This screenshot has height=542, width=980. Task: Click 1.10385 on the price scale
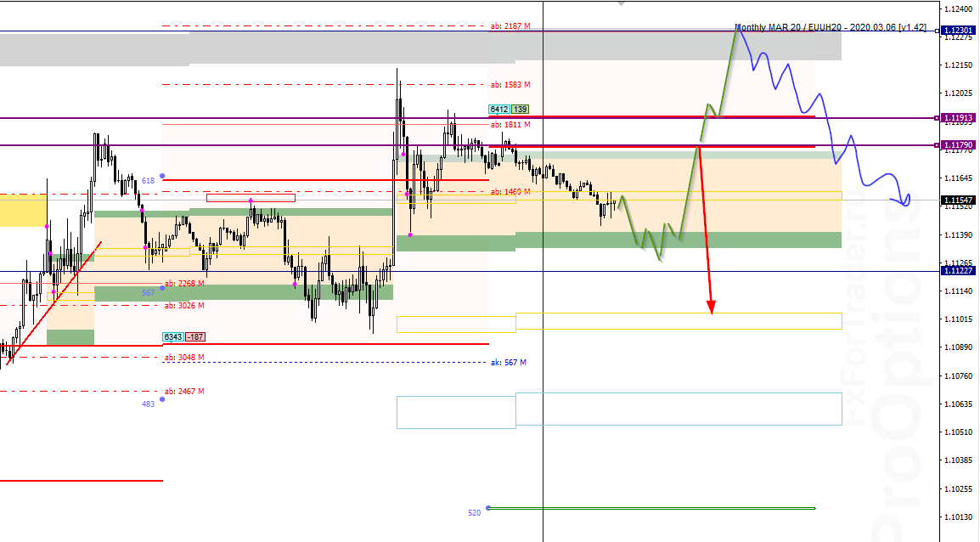(x=958, y=460)
